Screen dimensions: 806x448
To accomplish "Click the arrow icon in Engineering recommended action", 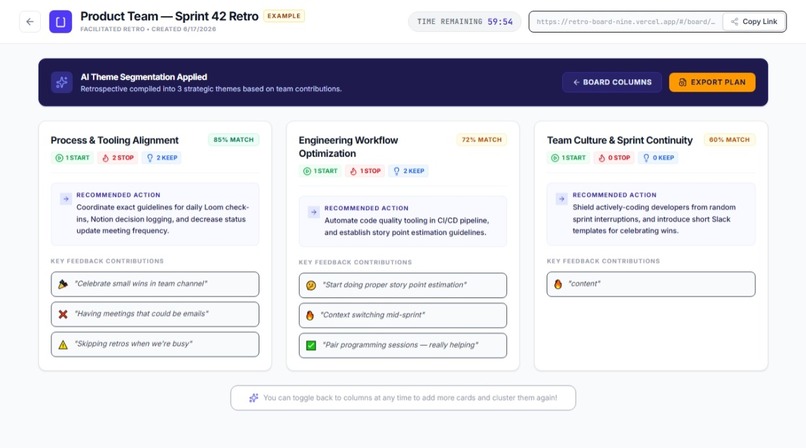I will (314, 212).
